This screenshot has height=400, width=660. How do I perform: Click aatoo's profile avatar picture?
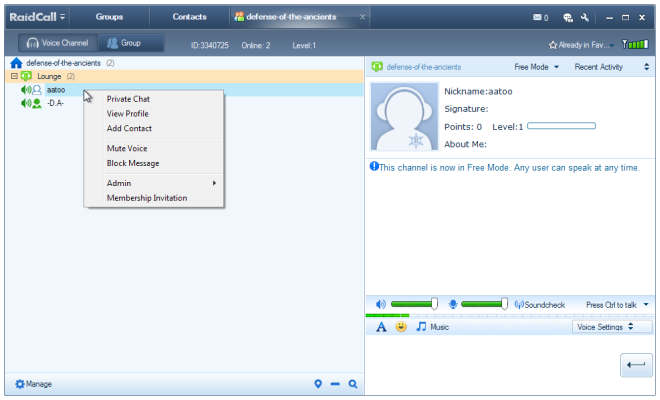[x=404, y=116]
